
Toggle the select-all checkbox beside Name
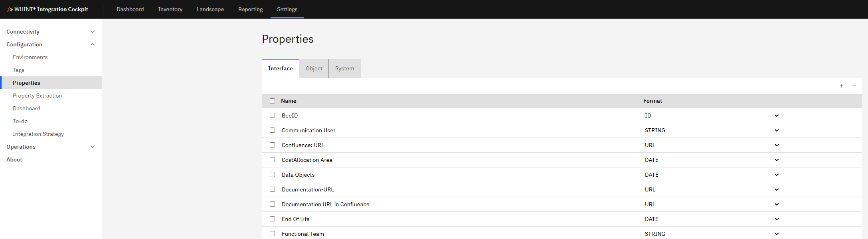[x=272, y=101]
